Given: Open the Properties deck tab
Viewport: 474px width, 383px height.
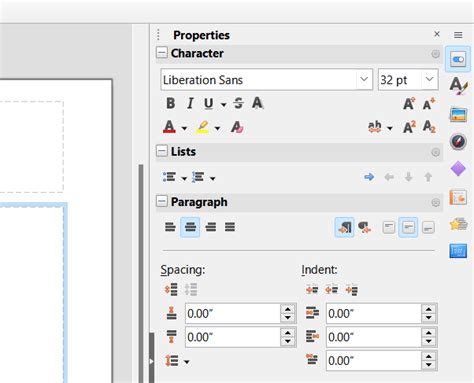Looking at the screenshot, I should tap(458, 60).
